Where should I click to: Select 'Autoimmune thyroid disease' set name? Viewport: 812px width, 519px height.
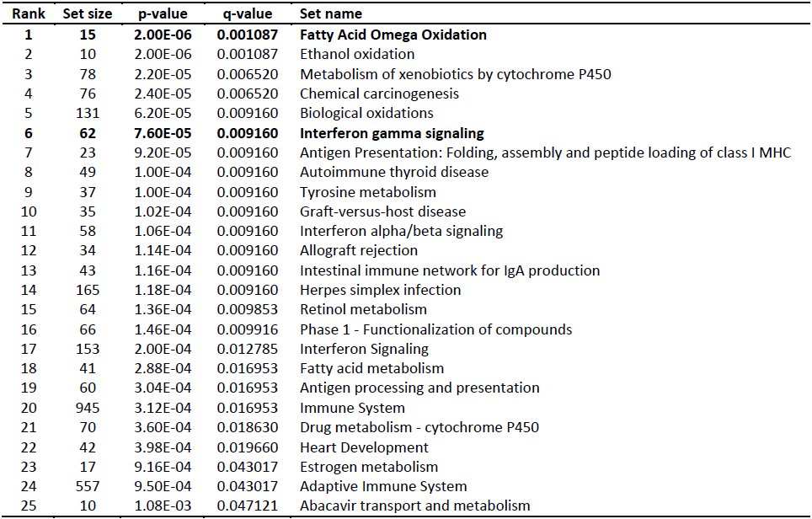[394, 172]
